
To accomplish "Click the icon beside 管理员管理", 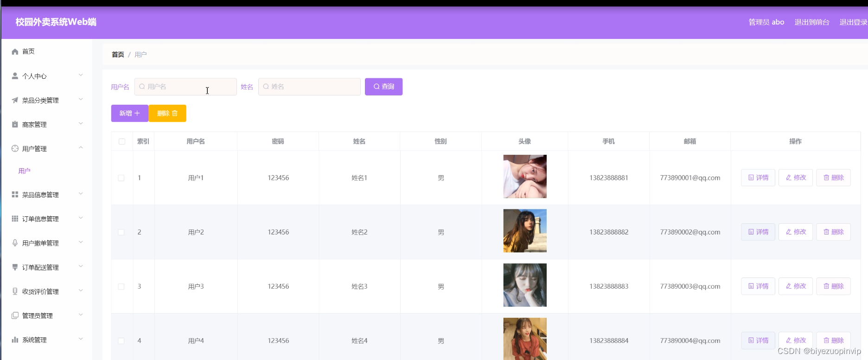I will point(15,316).
